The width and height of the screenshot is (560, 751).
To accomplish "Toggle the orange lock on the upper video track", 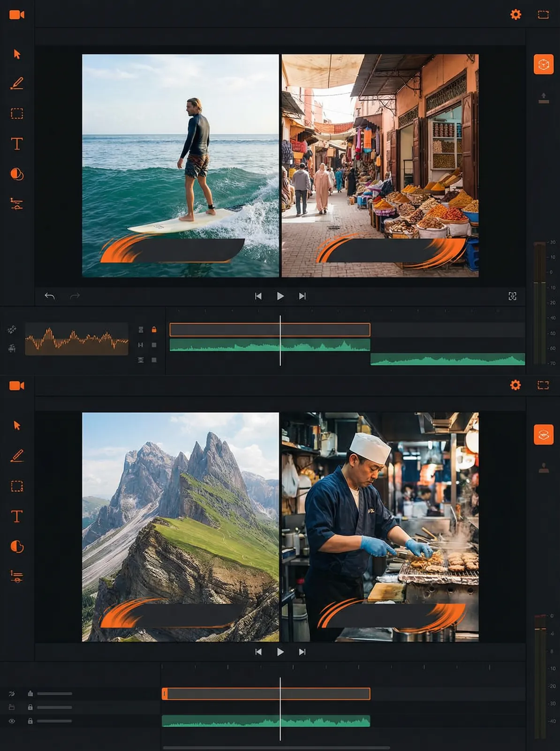I will tap(154, 330).
